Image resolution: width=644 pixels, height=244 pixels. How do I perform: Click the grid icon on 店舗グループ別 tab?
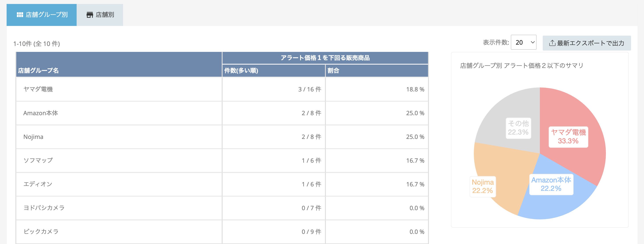tap(20, 15)
